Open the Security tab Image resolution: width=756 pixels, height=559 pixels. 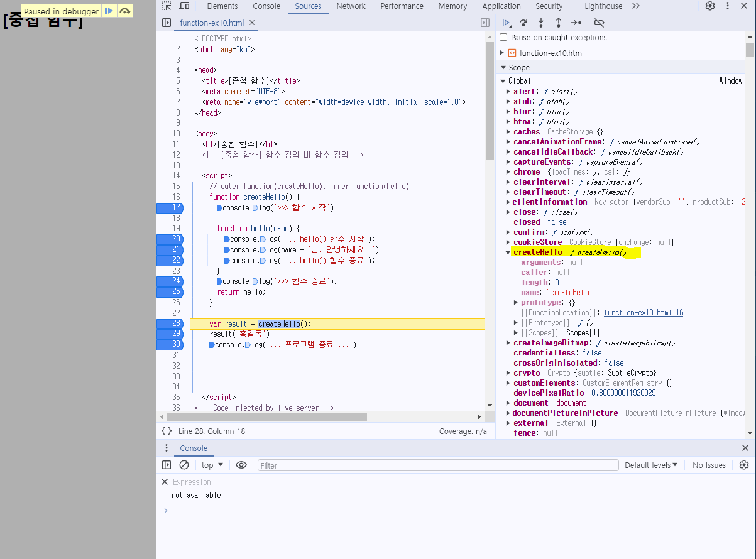549,6
